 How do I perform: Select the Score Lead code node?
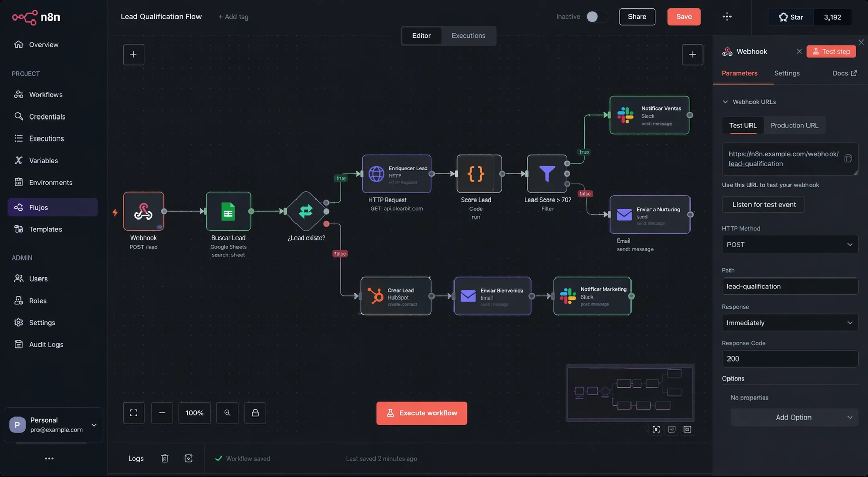point(479,174)
